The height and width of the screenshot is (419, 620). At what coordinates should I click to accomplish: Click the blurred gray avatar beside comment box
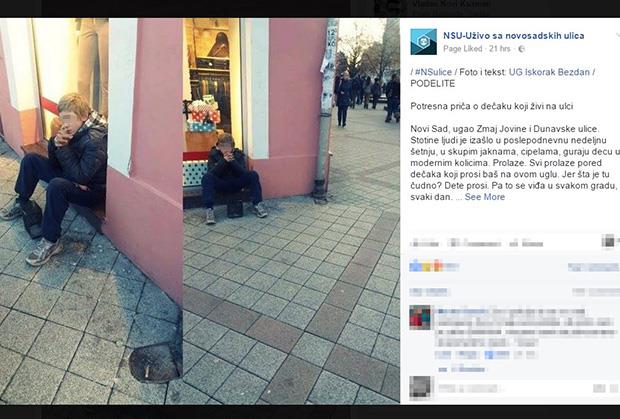(x=420, y=388)
